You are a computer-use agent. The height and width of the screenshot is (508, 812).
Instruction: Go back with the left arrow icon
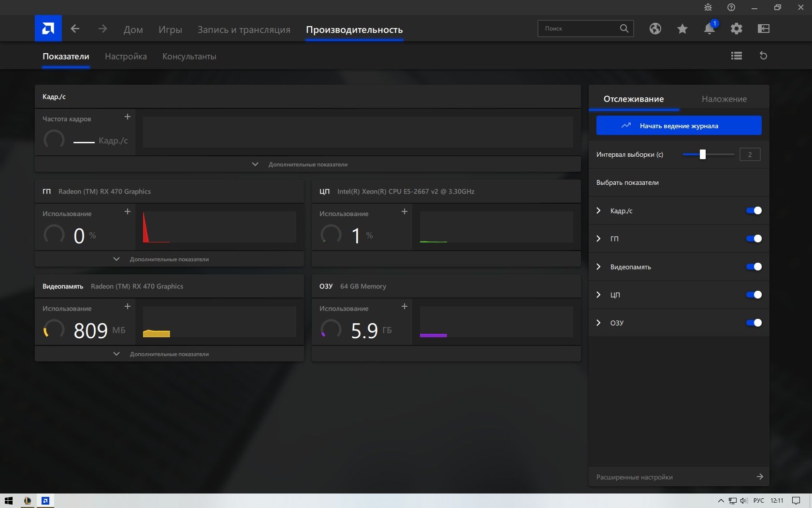click(75, 29)
